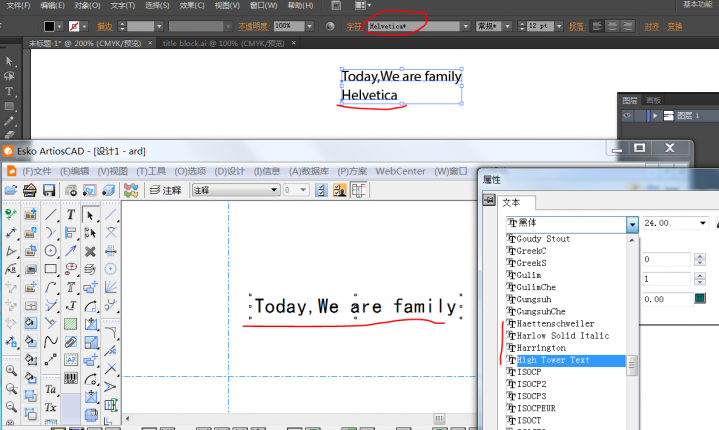719x430 pixels.
Task: Choose Haettenschweiler from the font list
Action: click(556, 324)
